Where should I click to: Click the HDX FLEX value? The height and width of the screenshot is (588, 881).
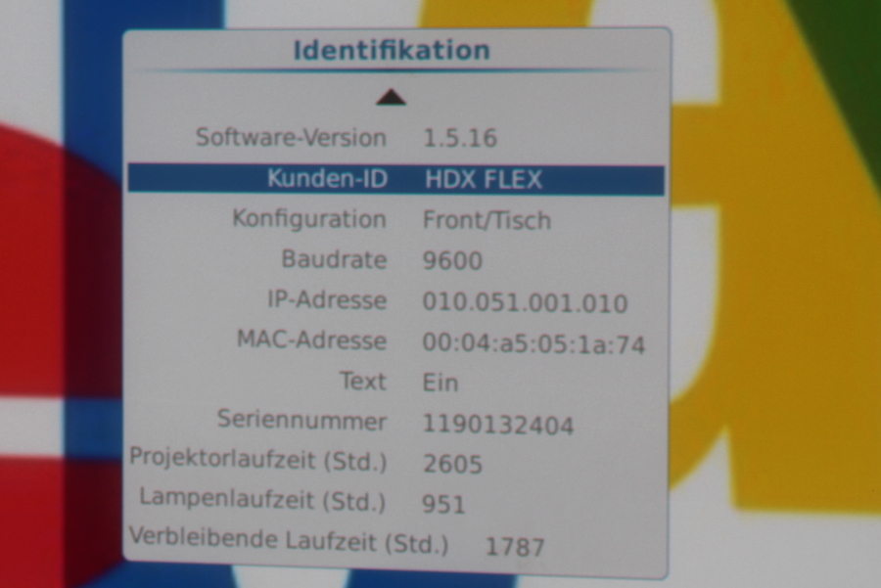484,180
